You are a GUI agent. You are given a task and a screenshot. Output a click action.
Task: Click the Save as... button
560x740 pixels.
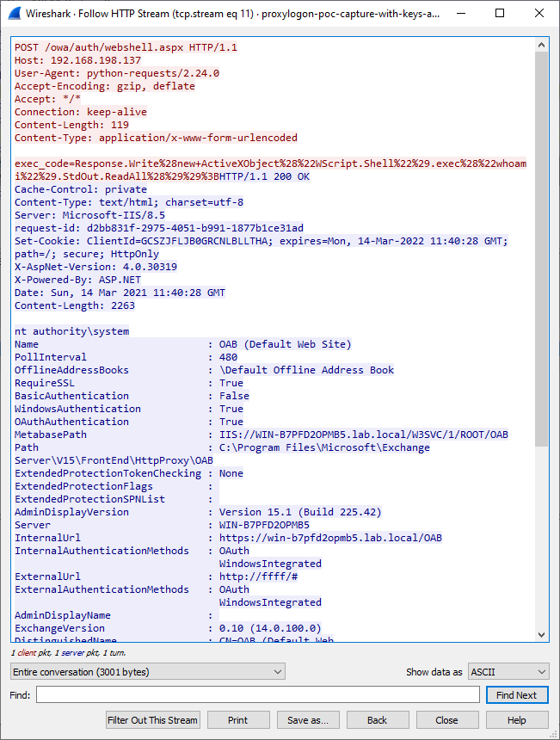(x=308, y=720)
